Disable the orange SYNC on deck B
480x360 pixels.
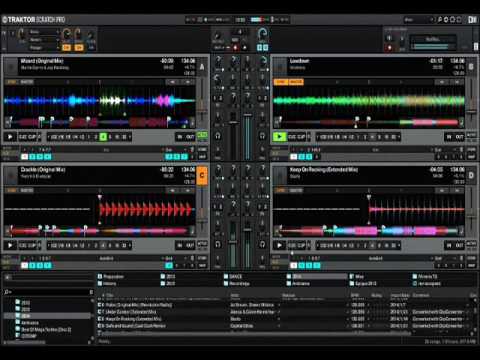(x=280, y=82)
